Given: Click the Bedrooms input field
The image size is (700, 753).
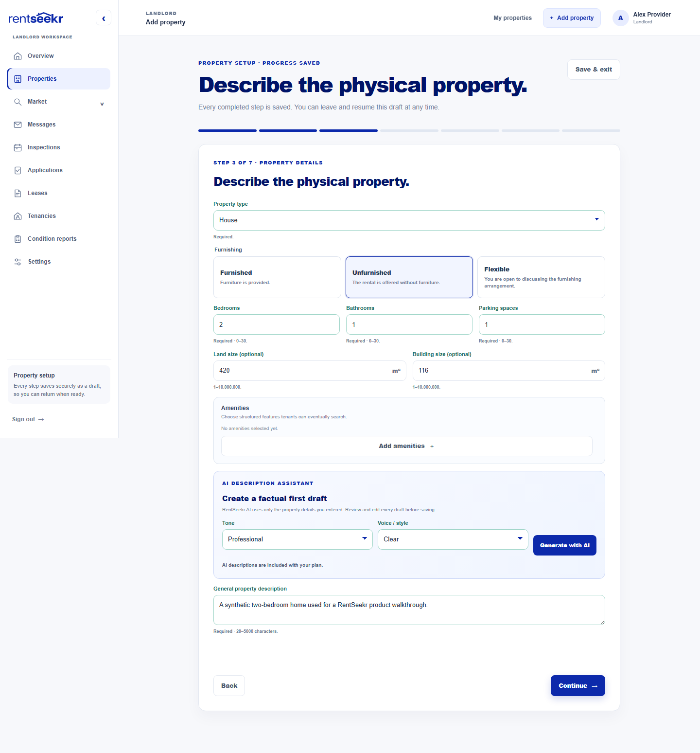Looking at the screenshot, I should pos(277,324).
